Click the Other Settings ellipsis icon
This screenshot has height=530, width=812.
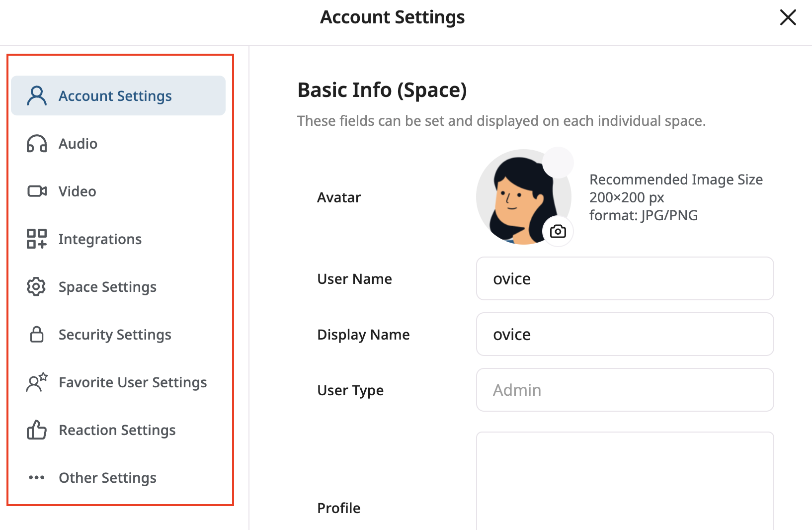[36, 477]
